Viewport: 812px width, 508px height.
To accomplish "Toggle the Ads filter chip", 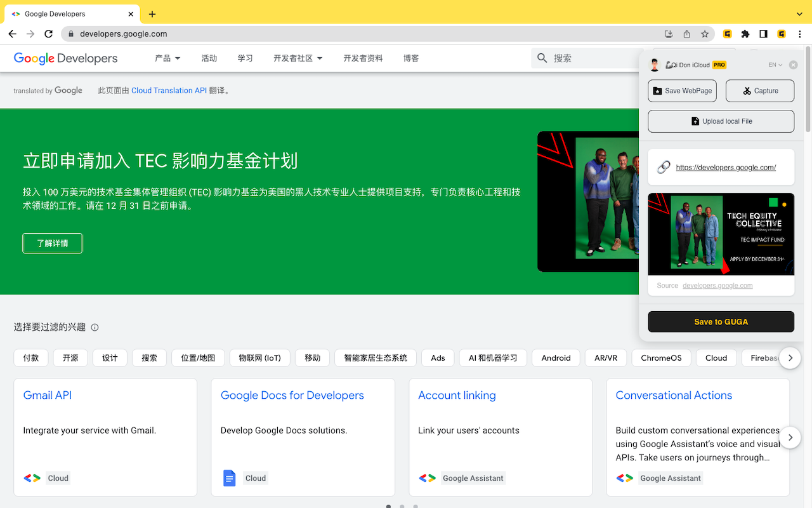I will [x=438, y=358].
